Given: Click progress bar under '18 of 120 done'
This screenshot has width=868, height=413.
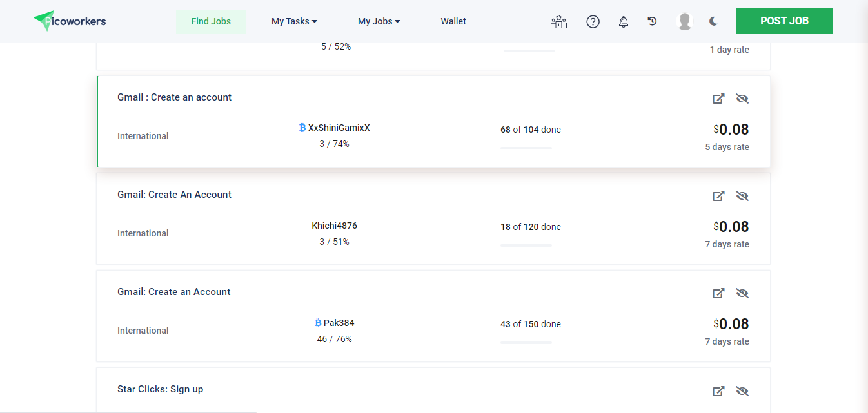Looking at the screenshot, I should (526, 245).
